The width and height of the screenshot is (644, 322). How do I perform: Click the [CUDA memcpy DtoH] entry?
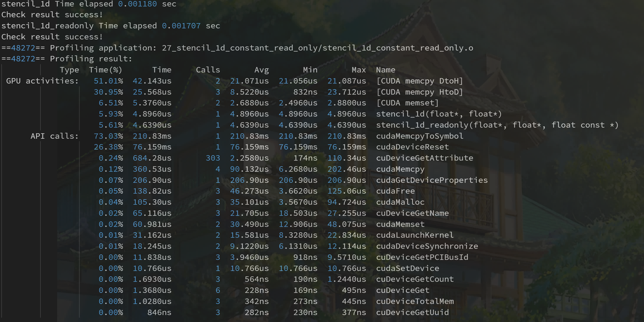[419, 81]
